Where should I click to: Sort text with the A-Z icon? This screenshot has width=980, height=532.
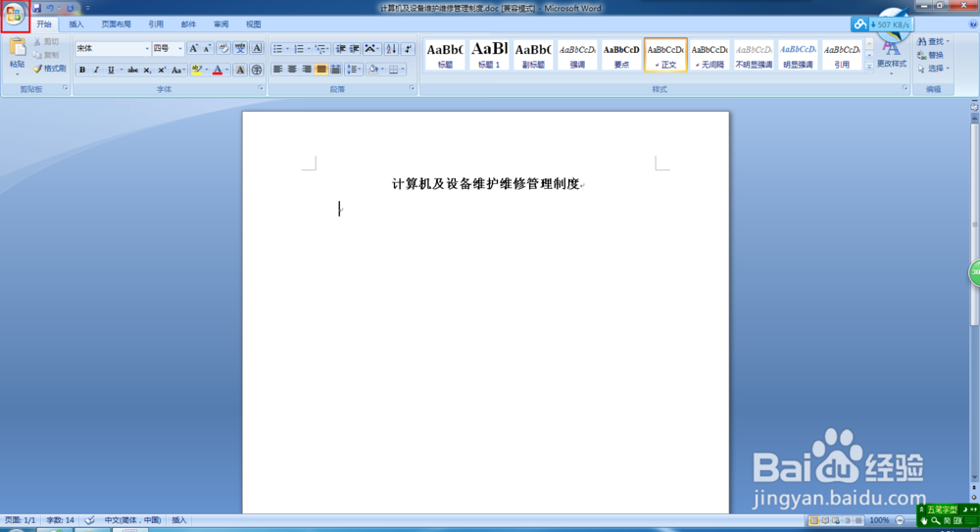pyautogui.click(x=391, y=49)
